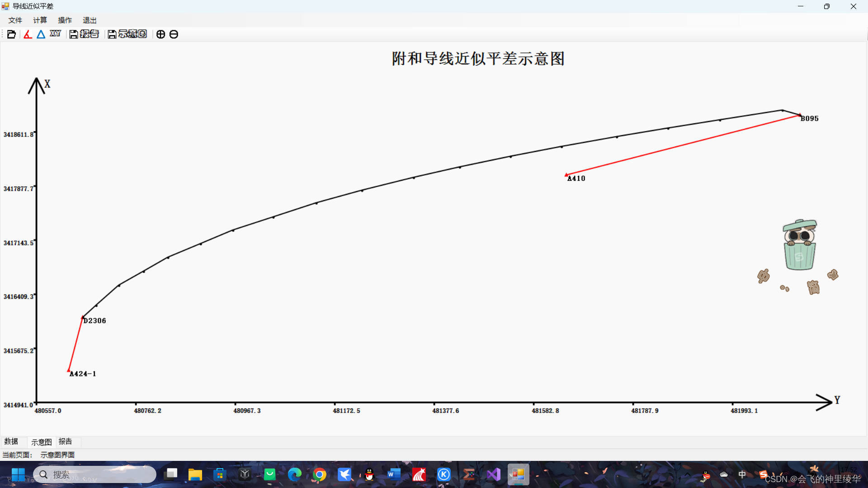Click the XY coordinate calculation icon

click(55, 34)
